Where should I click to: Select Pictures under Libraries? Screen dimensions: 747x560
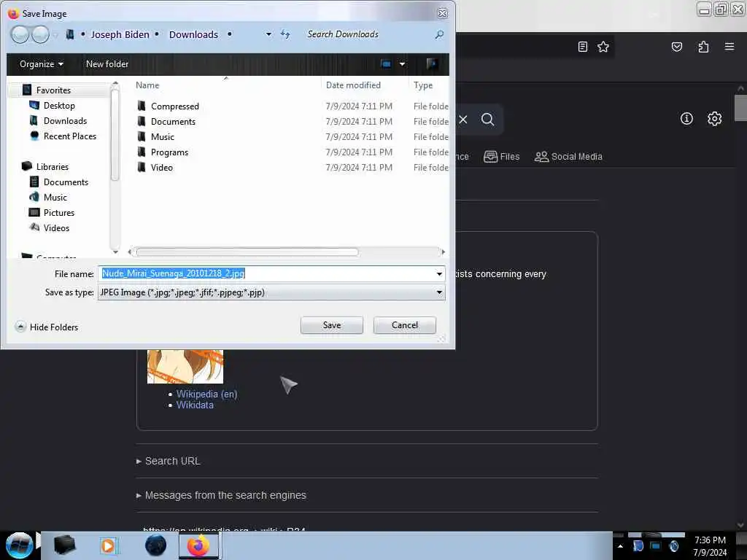pos(58,212)
